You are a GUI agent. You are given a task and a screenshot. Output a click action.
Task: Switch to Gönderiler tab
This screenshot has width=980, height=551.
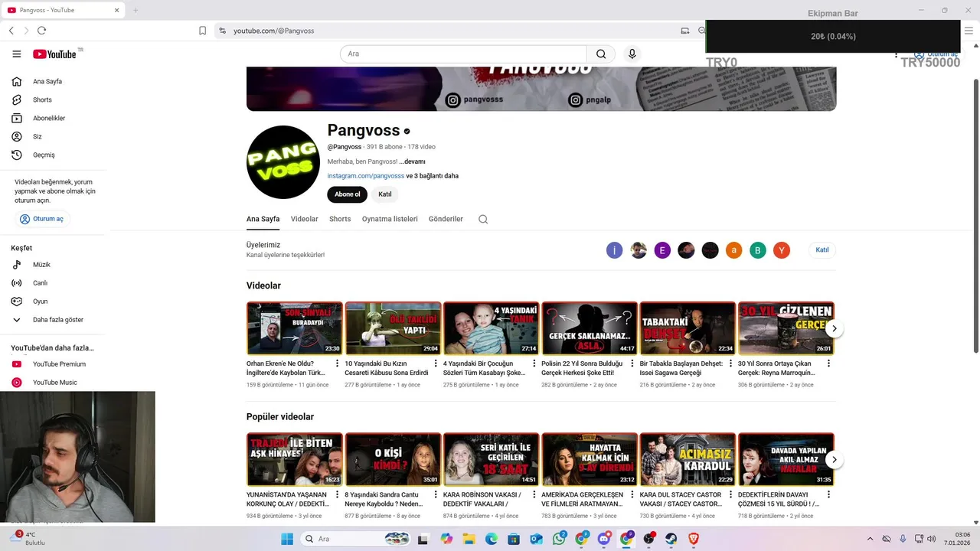click(446, 219)
